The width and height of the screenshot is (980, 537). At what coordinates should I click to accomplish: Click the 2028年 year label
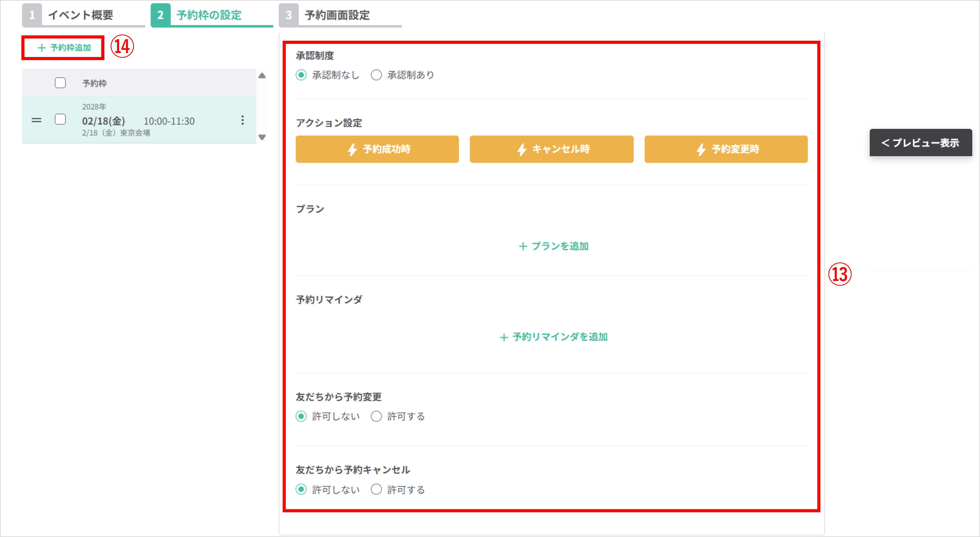(94, 107)
